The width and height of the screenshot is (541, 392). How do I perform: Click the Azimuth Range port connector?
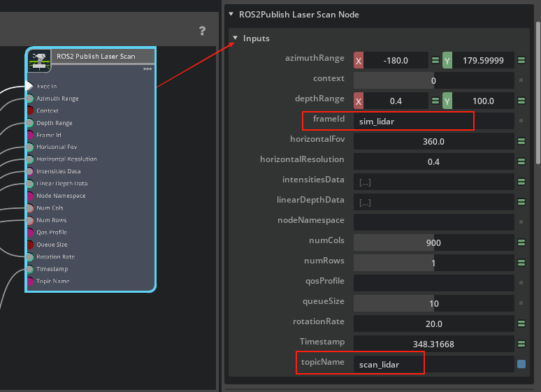(x=30, y=99)
